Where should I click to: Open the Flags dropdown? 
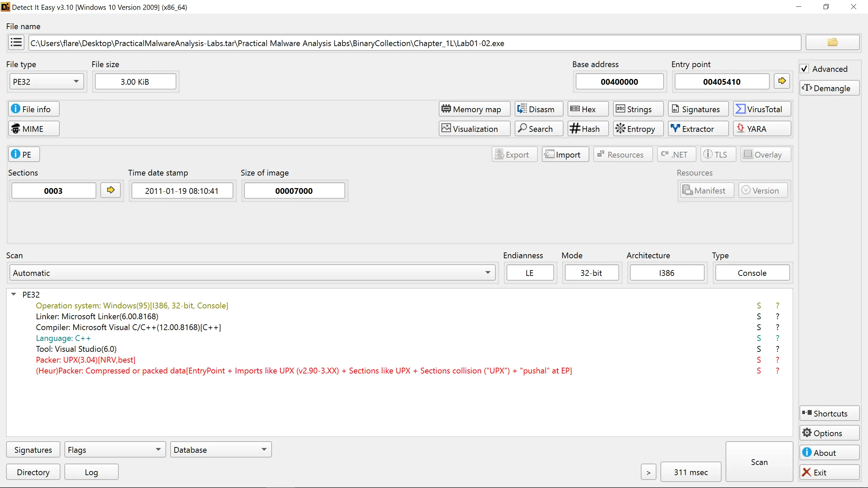[115, 450]
